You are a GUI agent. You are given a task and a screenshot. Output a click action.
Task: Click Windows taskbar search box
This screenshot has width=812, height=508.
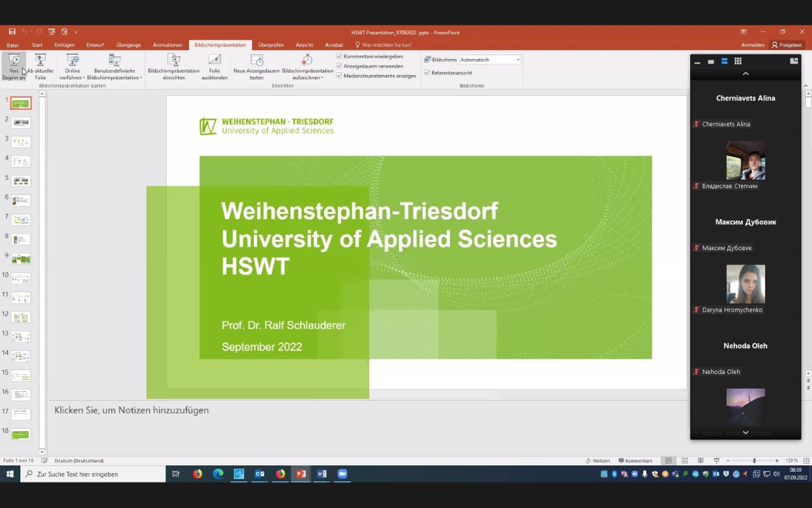93,474
